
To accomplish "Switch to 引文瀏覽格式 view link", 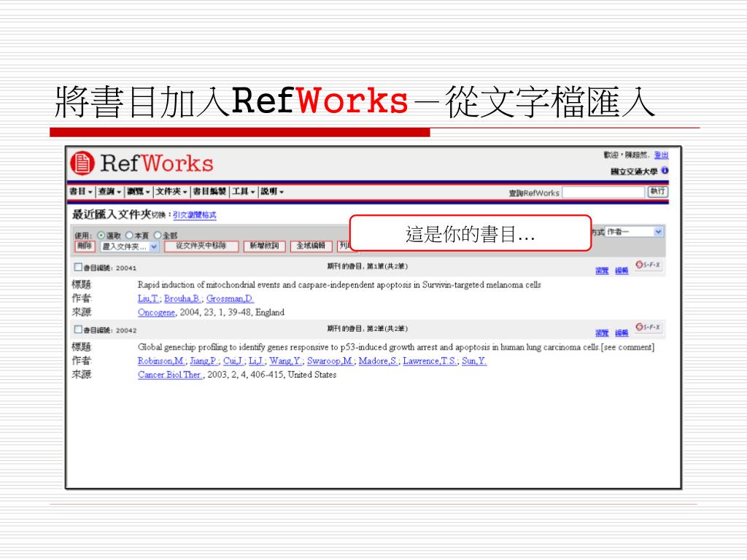I will tap(194, 215).
